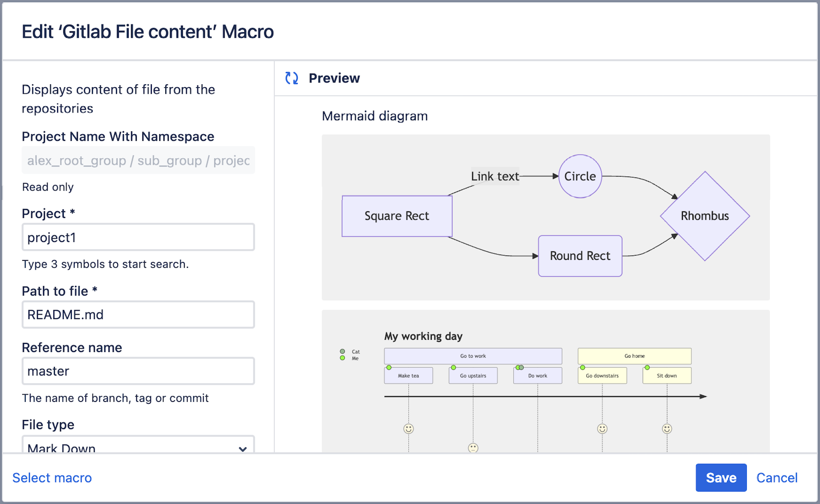Click the preview refresh icon
This screenshot has width=820, height=504.
291,78
